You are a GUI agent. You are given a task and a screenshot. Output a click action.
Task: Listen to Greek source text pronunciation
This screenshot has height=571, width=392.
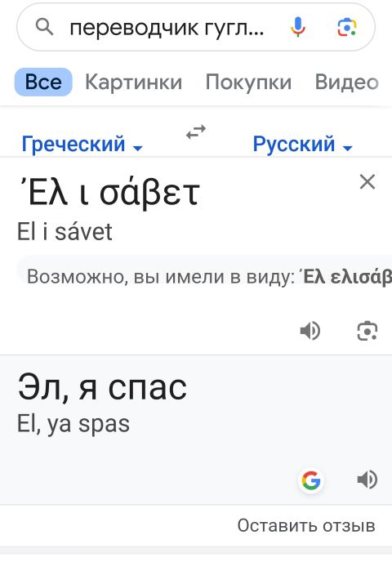[310, 331]
